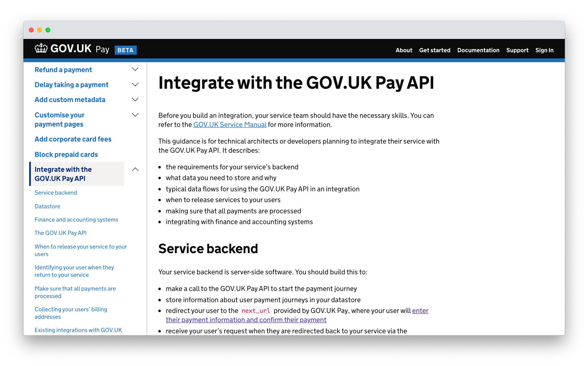Screen dimensions: 588x366
Task: Click the Service backend heading
Action: tap(208, 249)
